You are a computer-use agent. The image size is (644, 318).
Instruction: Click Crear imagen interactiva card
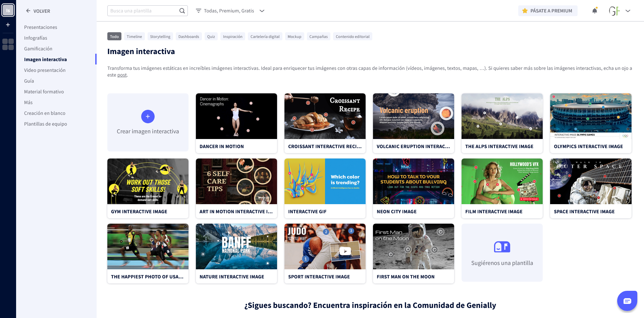148,122
